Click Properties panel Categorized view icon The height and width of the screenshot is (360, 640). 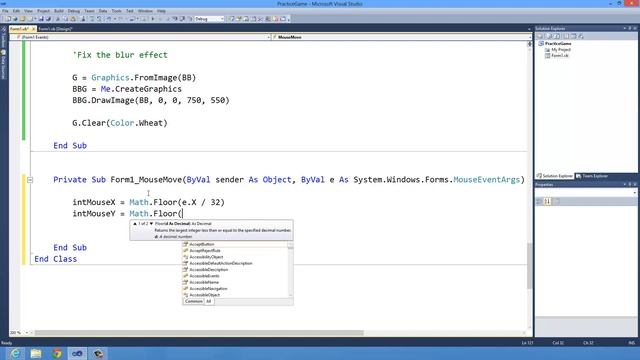(540, 201)
